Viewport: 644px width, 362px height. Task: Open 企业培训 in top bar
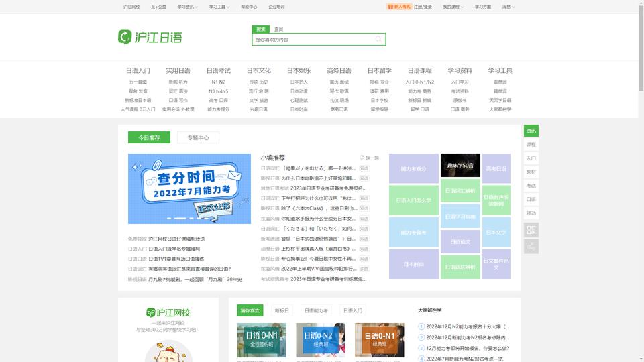276,7
